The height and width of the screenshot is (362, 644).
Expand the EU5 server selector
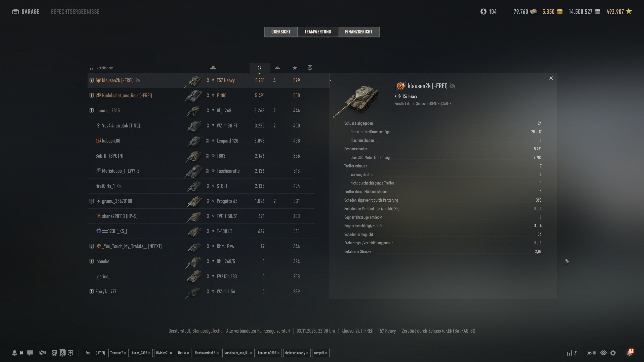[591, 353]
